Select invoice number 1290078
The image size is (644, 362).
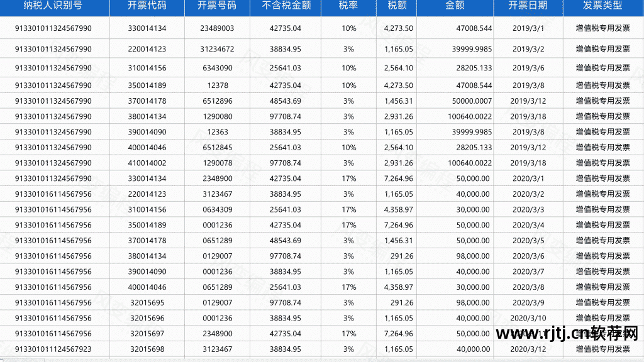(217, 163)
